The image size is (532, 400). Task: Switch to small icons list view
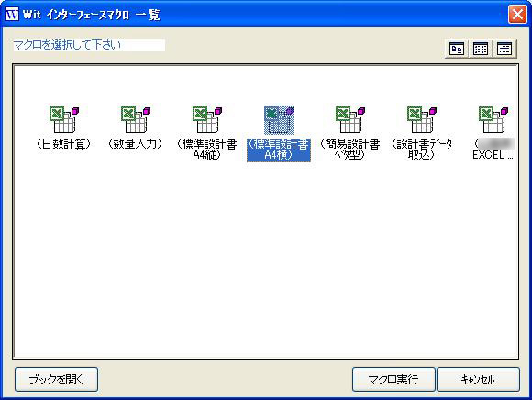click(481, 49)
